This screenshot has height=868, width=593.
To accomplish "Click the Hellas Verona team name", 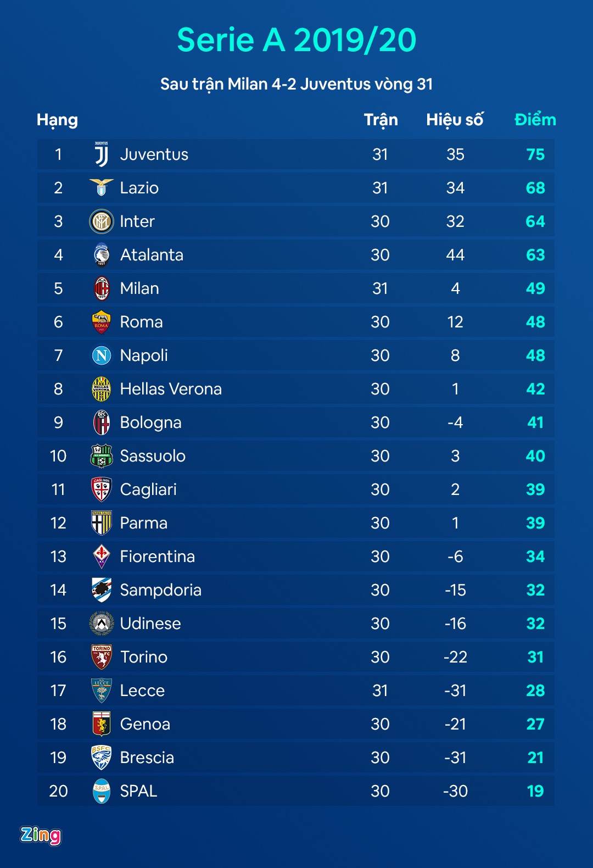I will (171, 389).
